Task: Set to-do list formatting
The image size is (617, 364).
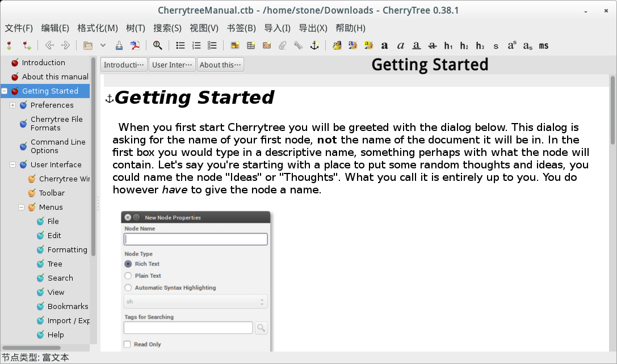Action: tap(212, 45)
